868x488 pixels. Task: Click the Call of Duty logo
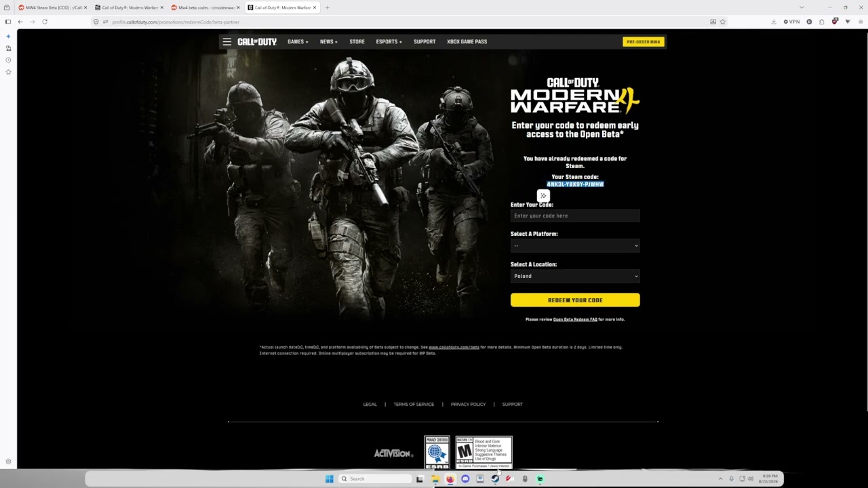257,42
